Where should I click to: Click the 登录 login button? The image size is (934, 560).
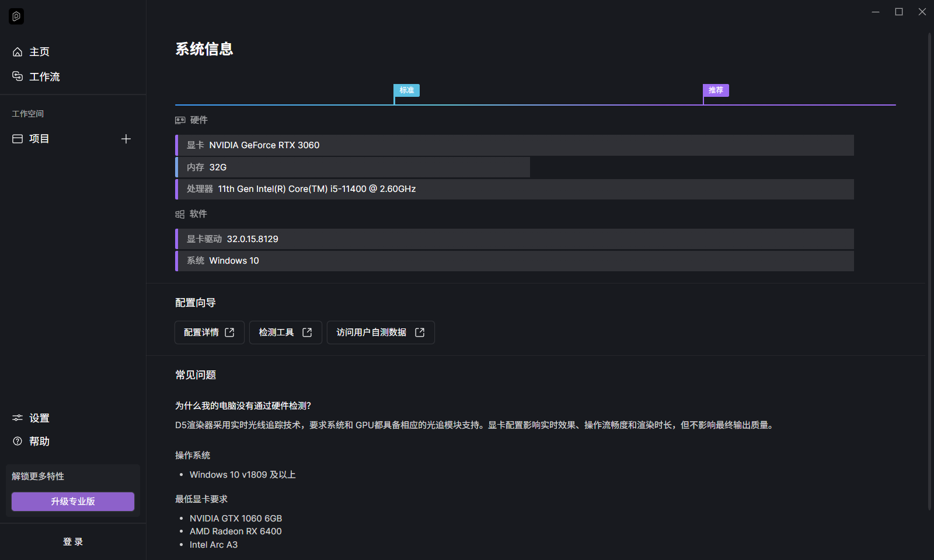73,542
